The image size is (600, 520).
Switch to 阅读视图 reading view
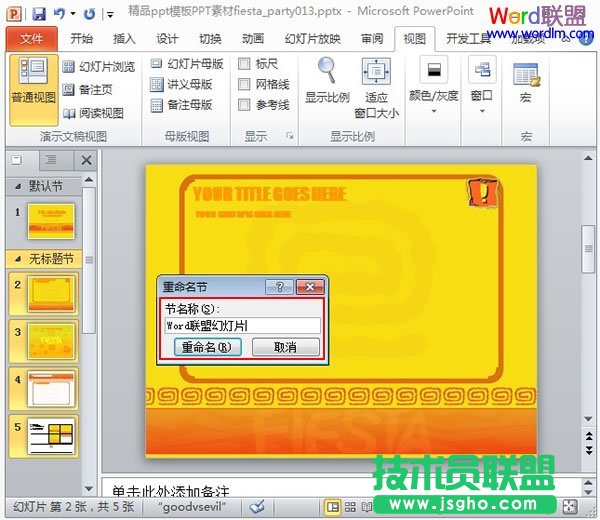click(x=93, y=113)
